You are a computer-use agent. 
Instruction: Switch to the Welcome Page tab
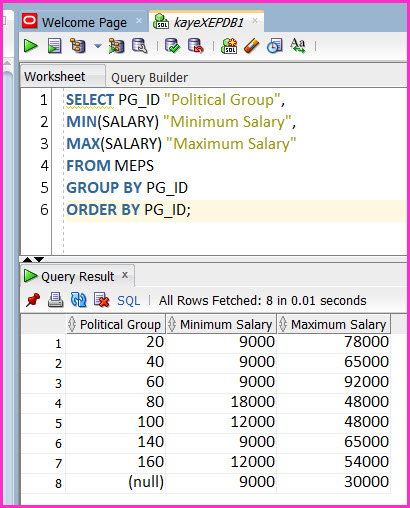[84, 23]
